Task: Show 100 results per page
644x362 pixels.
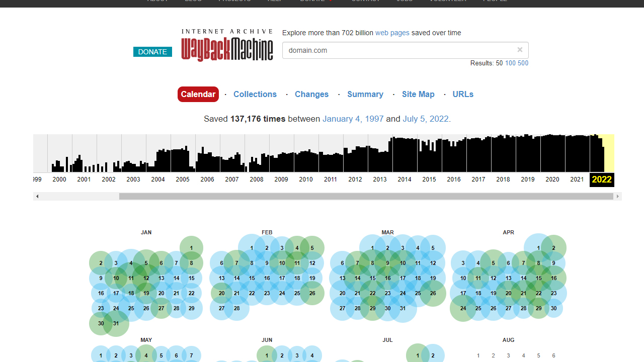Action: (510, 63)
